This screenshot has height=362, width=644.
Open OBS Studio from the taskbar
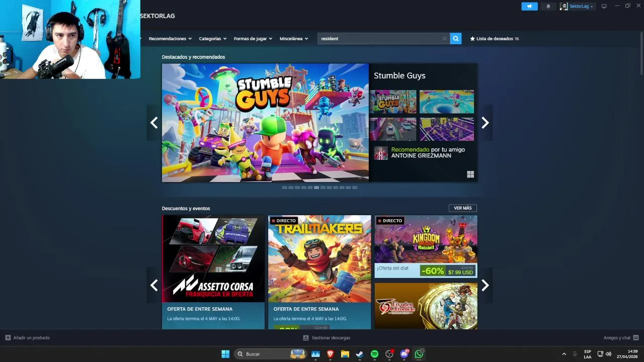(389, 354)
